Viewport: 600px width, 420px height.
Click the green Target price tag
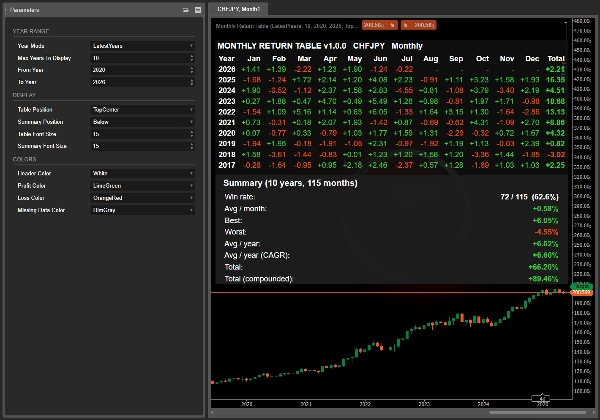point(581,286)
